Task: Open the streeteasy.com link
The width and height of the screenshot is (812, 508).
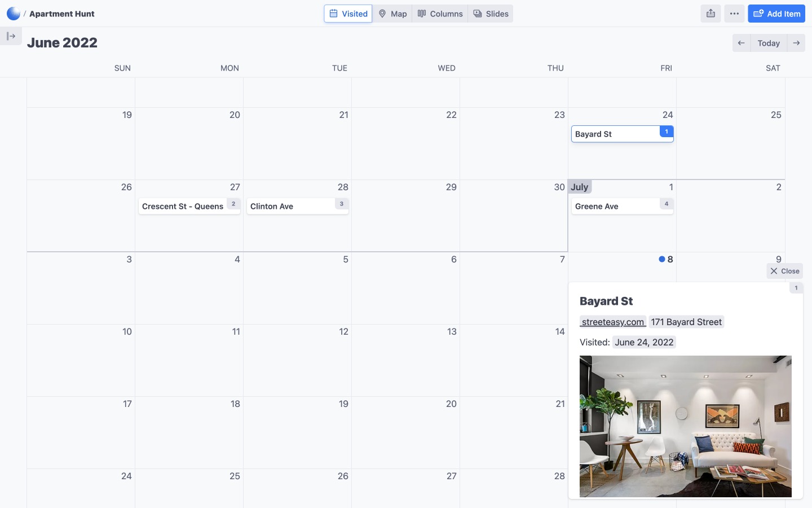Action: 613,322
